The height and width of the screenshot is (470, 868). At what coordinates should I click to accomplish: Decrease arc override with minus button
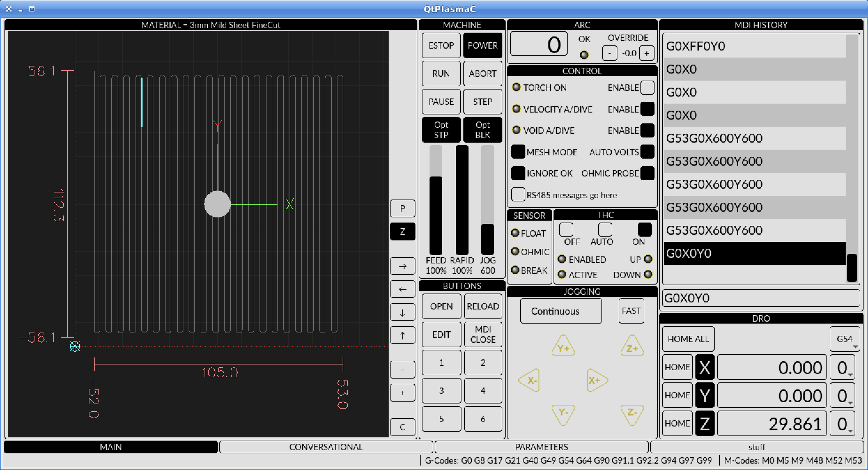point(609,53)
